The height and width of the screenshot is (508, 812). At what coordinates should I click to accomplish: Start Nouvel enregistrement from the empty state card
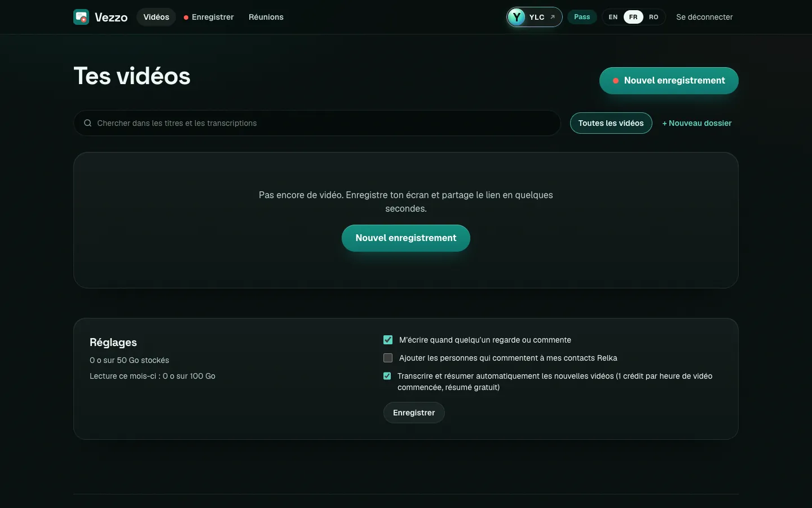pos(406,238)
